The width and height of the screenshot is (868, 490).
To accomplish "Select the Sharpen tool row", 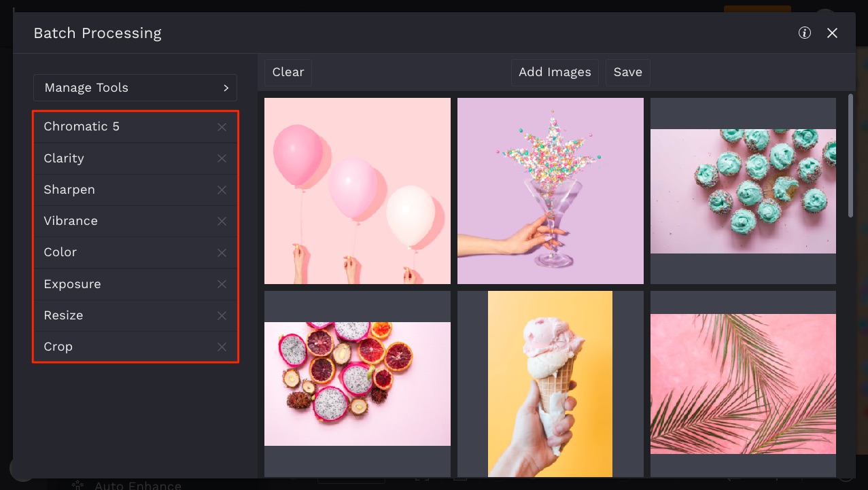I will [x=135, y=190].
